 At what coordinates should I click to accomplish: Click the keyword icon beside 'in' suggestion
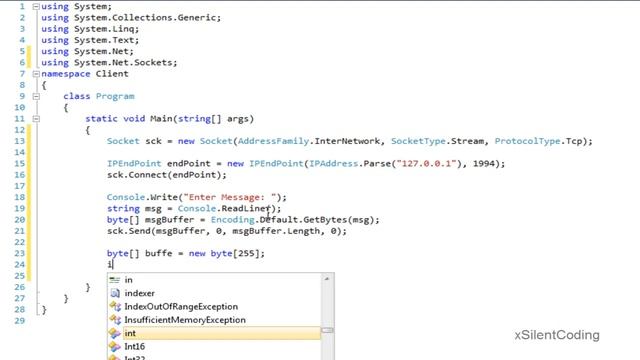pos(115,280)
